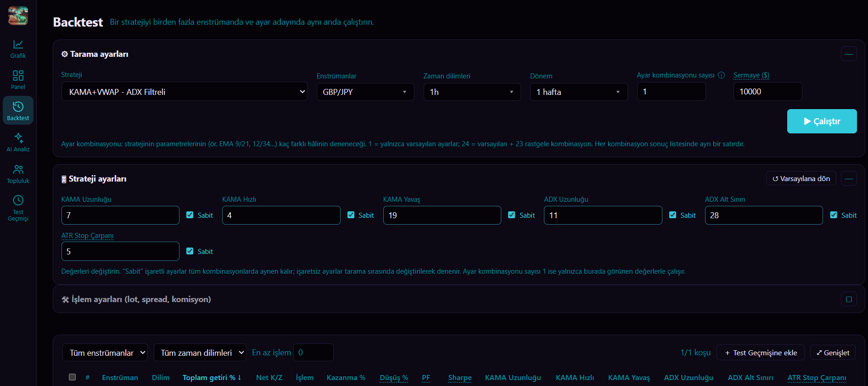Open the Strateji dropdown
The image size is (868, 386).
(185, 92)
